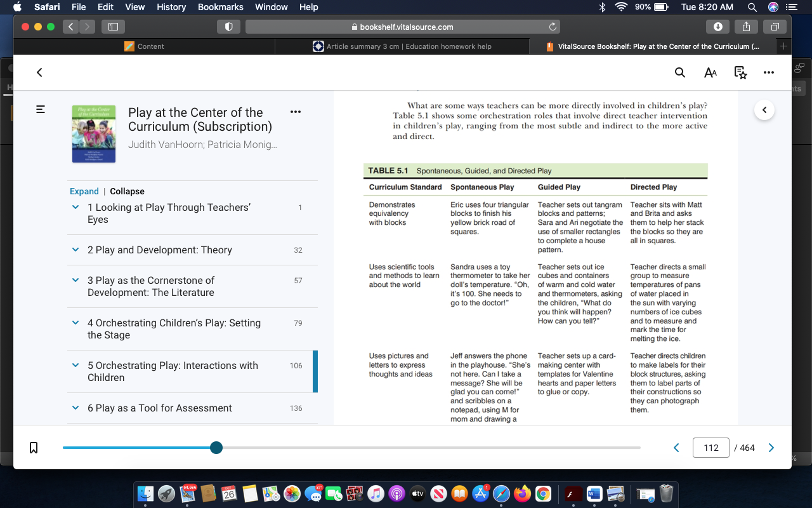Screen dimensions: 812x508
Task: Click the search magnifier icon in reader
Action: [x=680, y=72]
